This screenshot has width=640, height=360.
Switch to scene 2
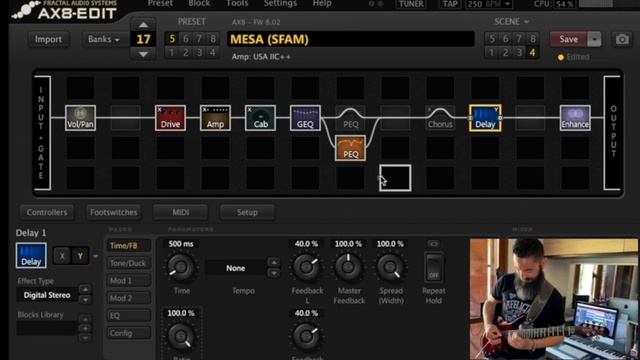(x=505, y=52)
